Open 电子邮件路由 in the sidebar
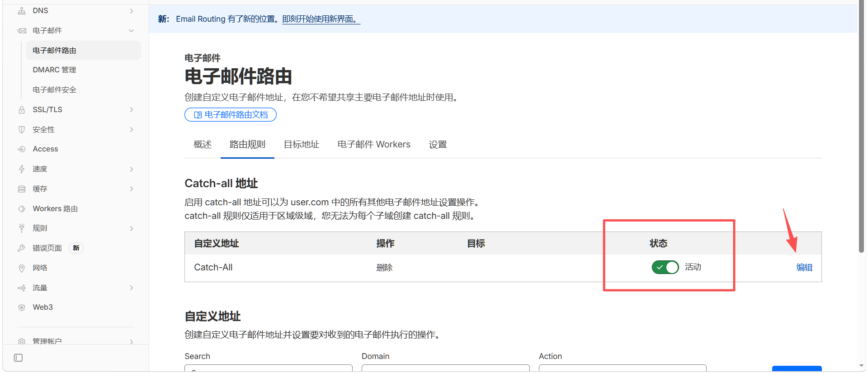 84,51
